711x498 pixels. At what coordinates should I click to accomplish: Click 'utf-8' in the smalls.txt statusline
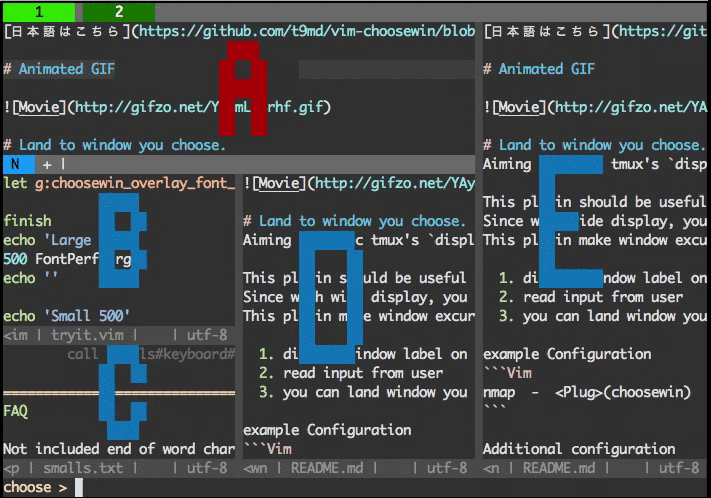click(207, 468)
